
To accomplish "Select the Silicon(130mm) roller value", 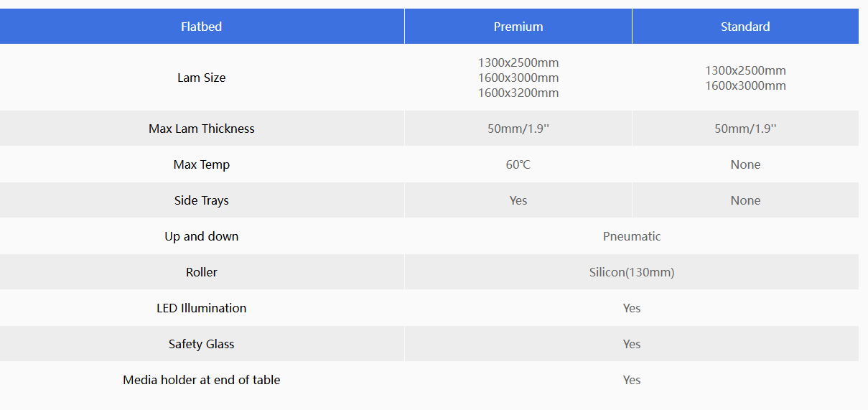I will (631, 272).
